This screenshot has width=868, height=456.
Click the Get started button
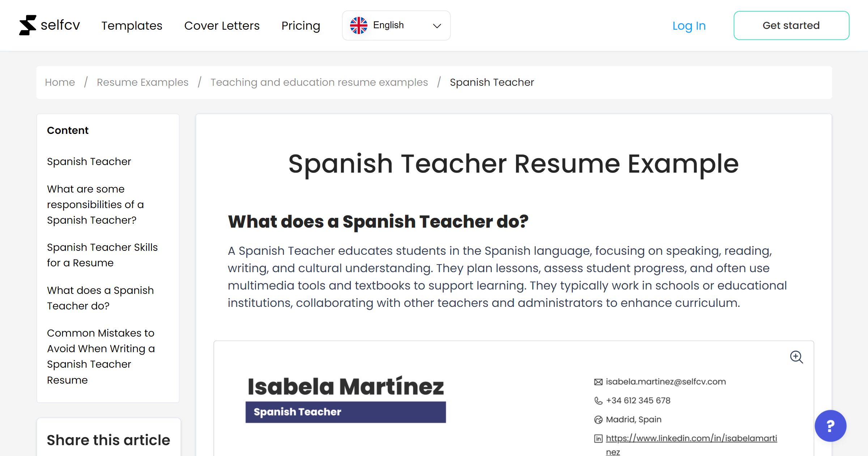[791, 25]
